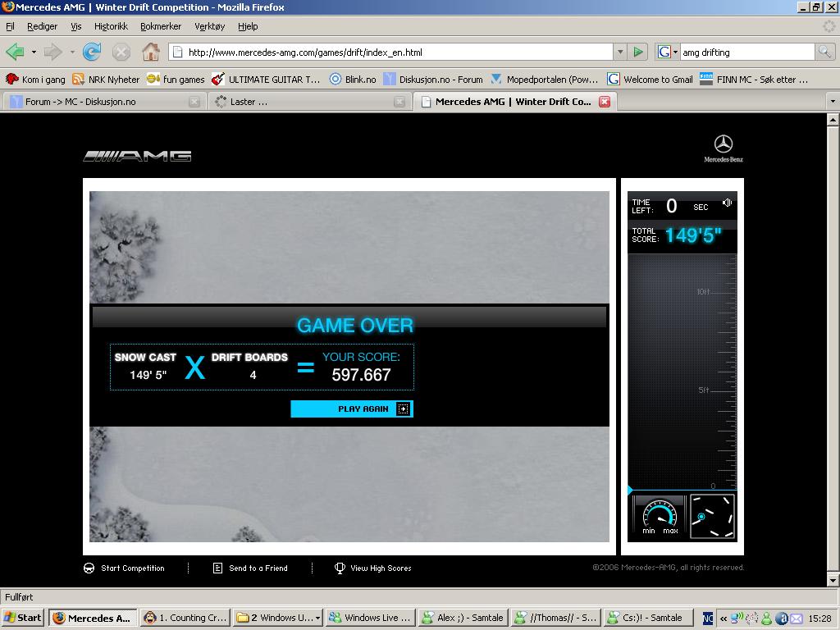Open the Google search engine selector

pos(668,52)
